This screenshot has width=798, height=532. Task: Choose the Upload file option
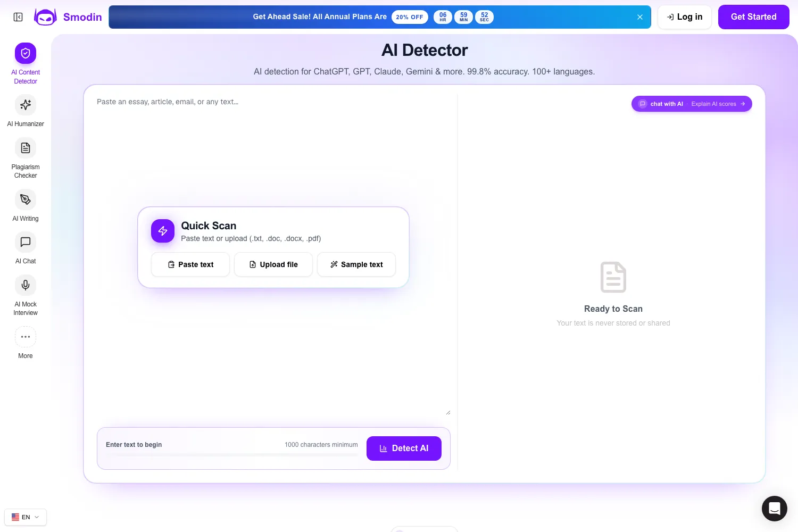click(273, 264)
